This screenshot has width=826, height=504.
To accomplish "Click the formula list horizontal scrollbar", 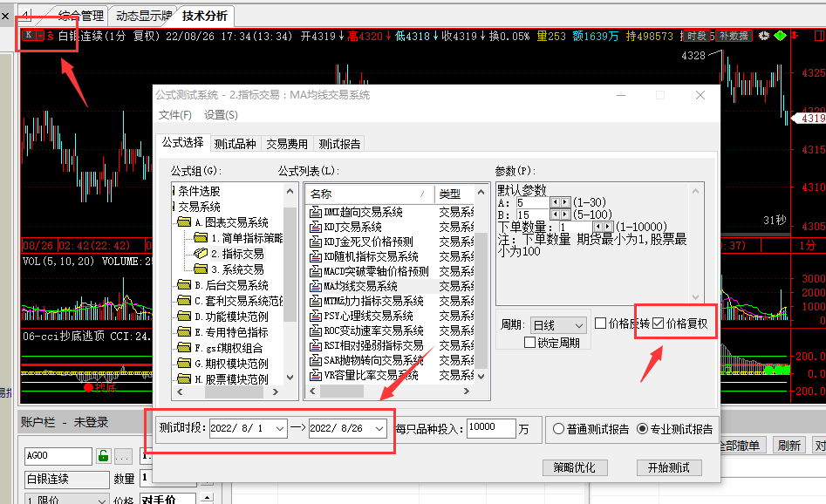I will 389,392.
